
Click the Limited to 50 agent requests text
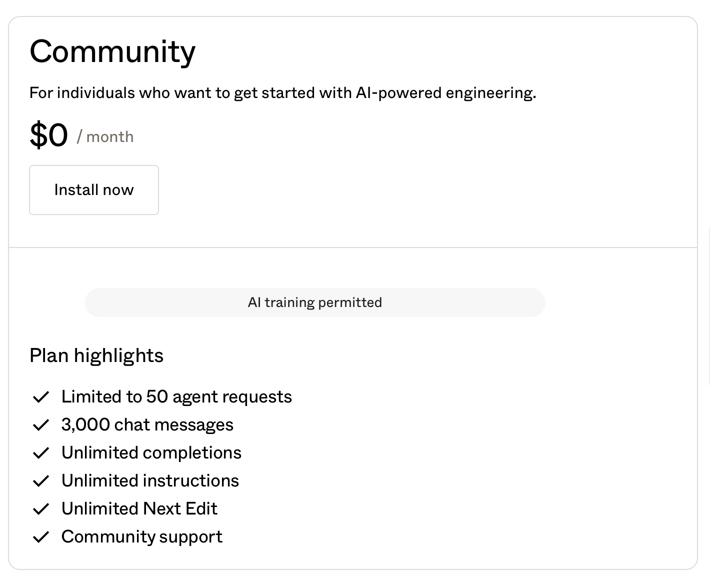(x=176, y=397)
